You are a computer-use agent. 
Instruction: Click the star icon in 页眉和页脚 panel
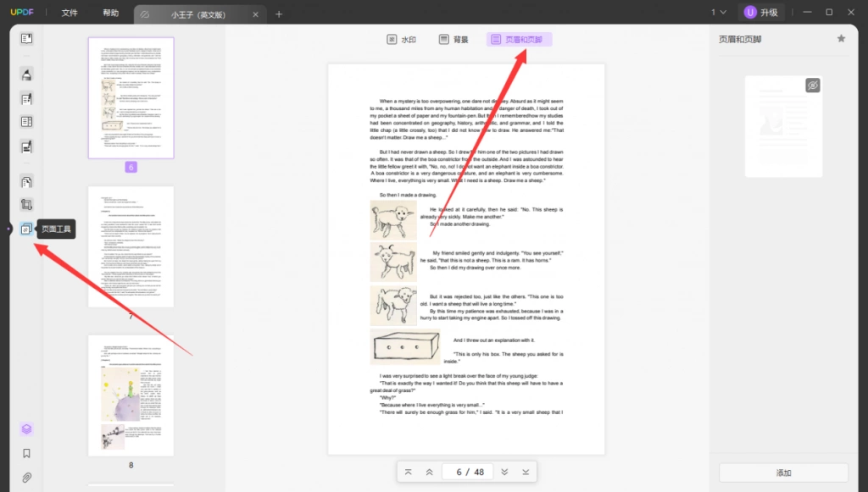point(841,39)
